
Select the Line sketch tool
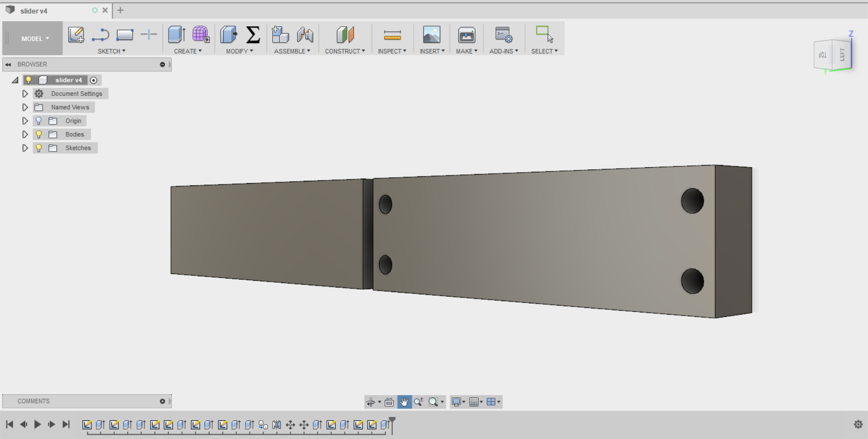(x=100, y=35)
